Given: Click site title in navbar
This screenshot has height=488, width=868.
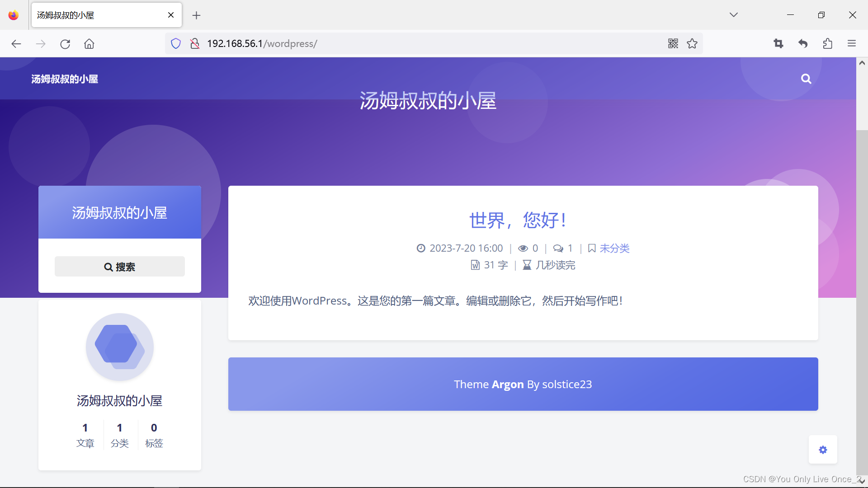Looking at the screenshot, I should 65,79.
